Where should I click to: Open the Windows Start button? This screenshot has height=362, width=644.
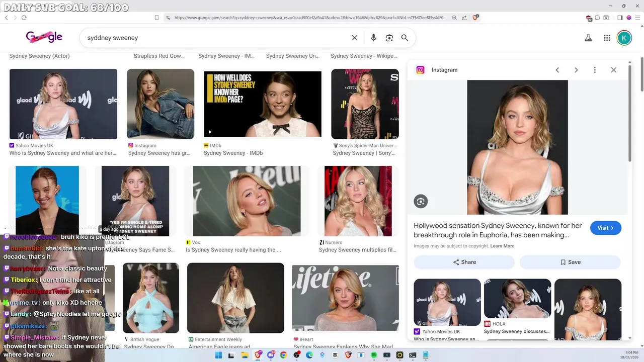[218, 355]
